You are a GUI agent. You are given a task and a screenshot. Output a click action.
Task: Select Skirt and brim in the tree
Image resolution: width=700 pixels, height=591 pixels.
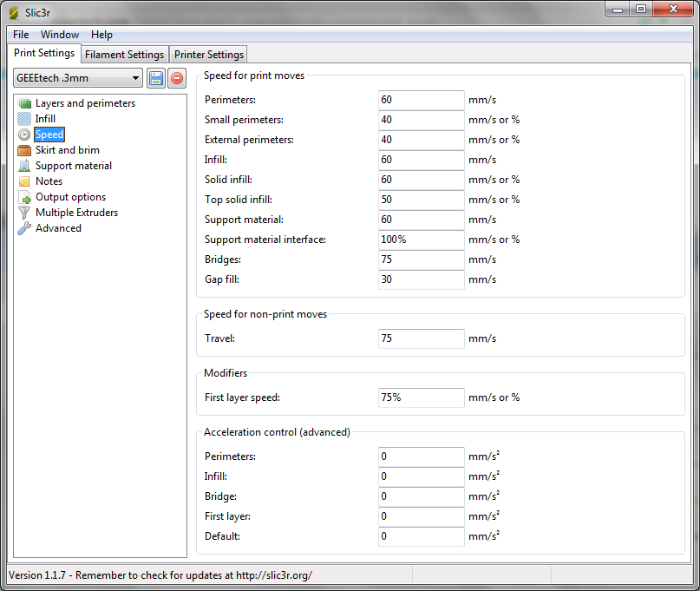point(68,150)
